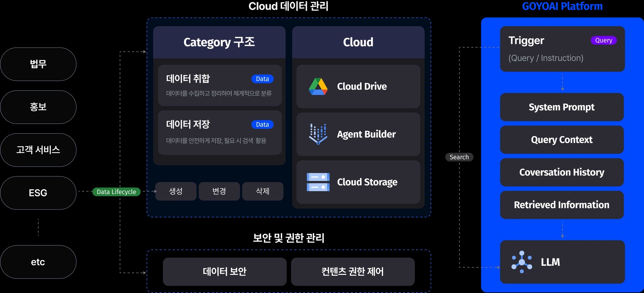
Task: Open the 데이터 취합 card
Action: point(220,86)
